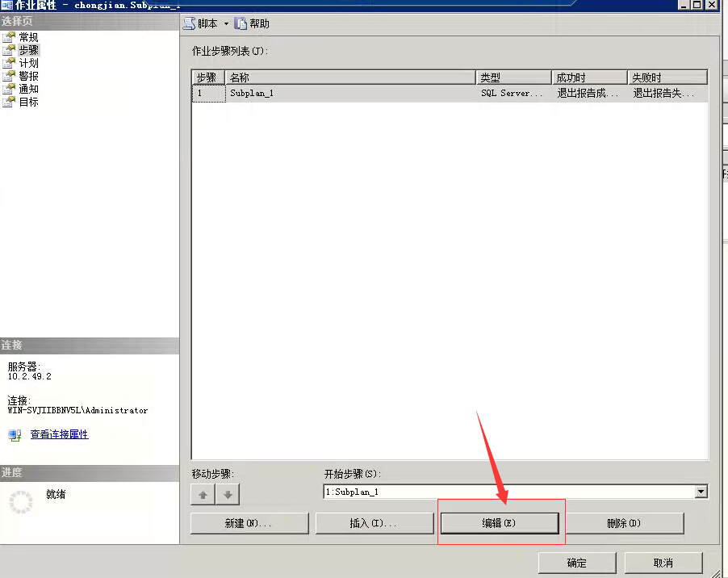Click the 失败时 column header
728x578 pixels.
(x=667, y=77)
